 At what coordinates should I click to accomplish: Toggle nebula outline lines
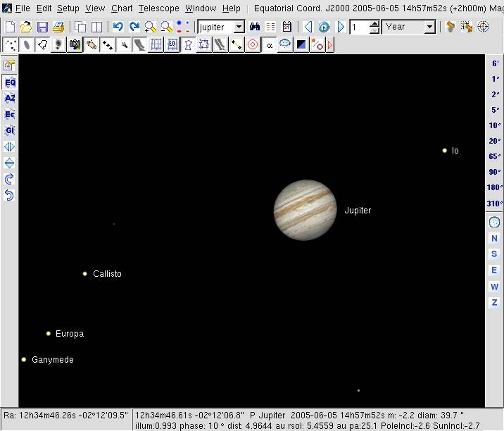pyautogui.click(x=42, y=45)
